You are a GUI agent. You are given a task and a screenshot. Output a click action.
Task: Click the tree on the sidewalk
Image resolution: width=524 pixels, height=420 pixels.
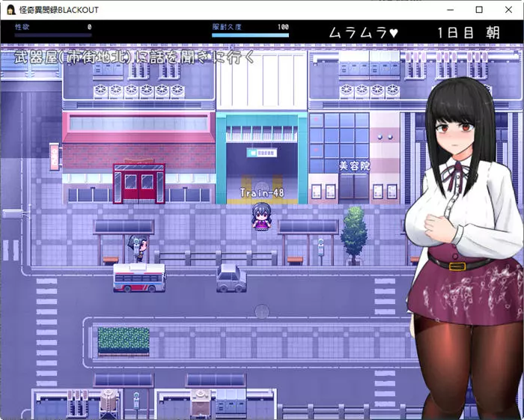[354, 236]
